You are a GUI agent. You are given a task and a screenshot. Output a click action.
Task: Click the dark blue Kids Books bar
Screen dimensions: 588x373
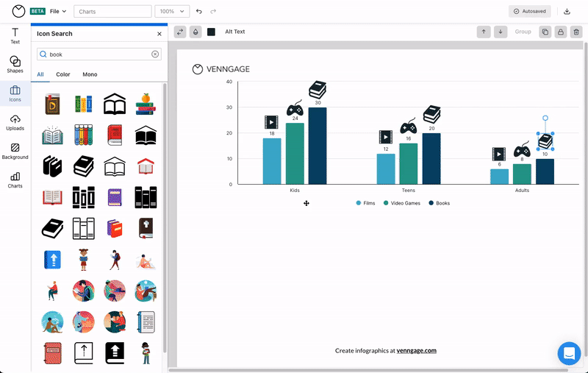pyautogui.click(x=318, y=146)
